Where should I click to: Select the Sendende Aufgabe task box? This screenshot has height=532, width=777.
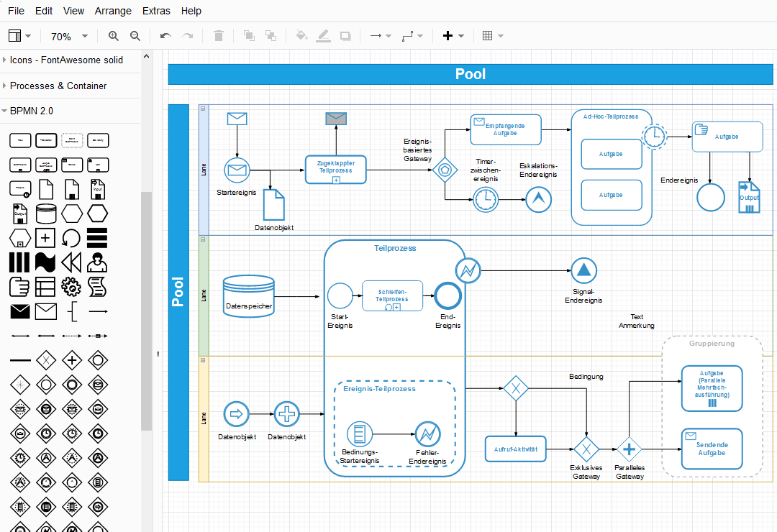(712, 449)
